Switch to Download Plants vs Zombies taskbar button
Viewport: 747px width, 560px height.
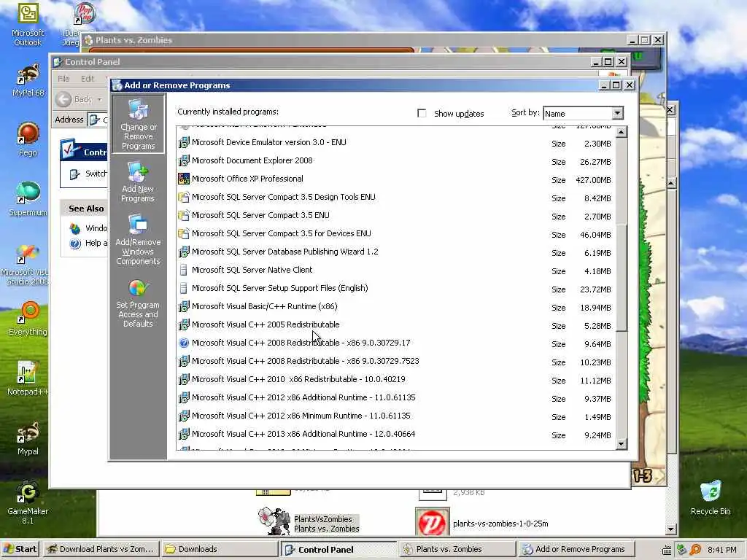click(101, 549)
